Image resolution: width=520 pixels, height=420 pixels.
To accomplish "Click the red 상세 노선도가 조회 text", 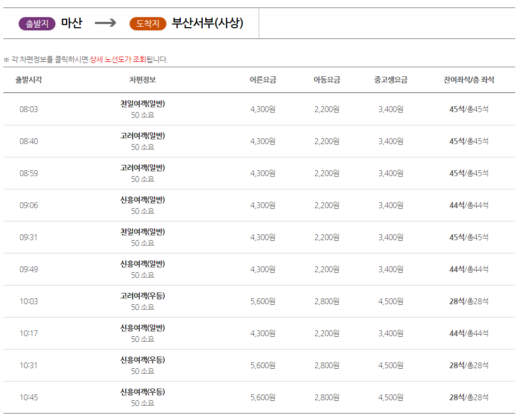I will click(118, 59).
